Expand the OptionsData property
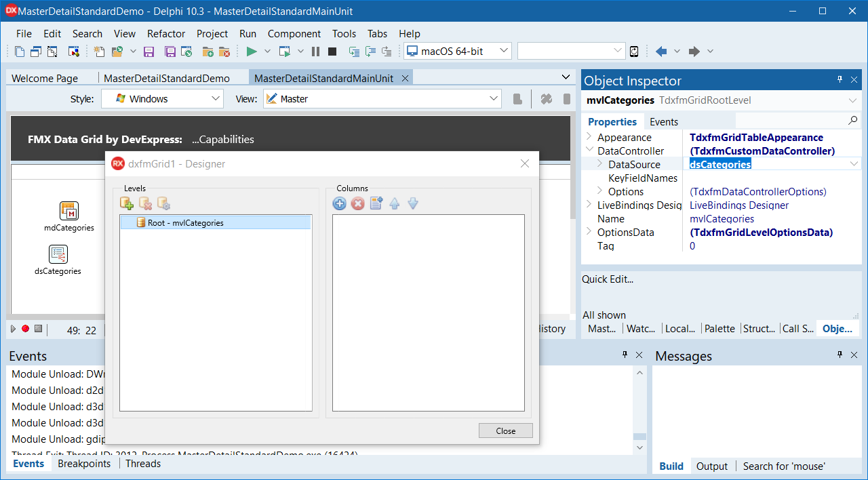 [x=589, y=232]
